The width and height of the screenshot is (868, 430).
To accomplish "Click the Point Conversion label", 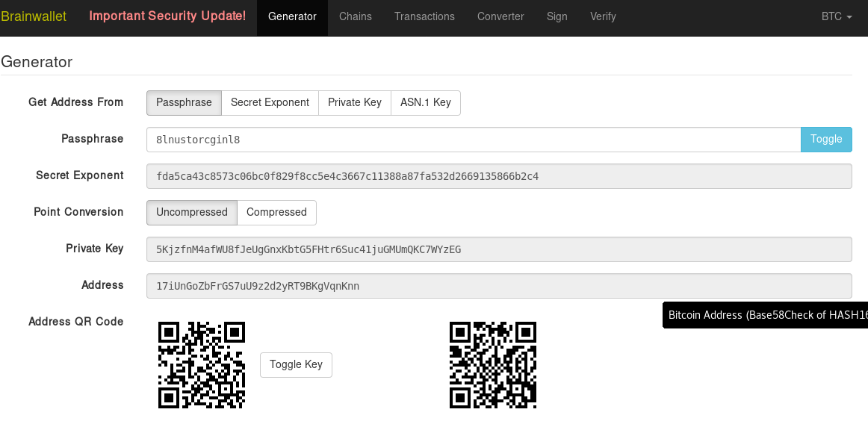I will (x=78, y=212).
